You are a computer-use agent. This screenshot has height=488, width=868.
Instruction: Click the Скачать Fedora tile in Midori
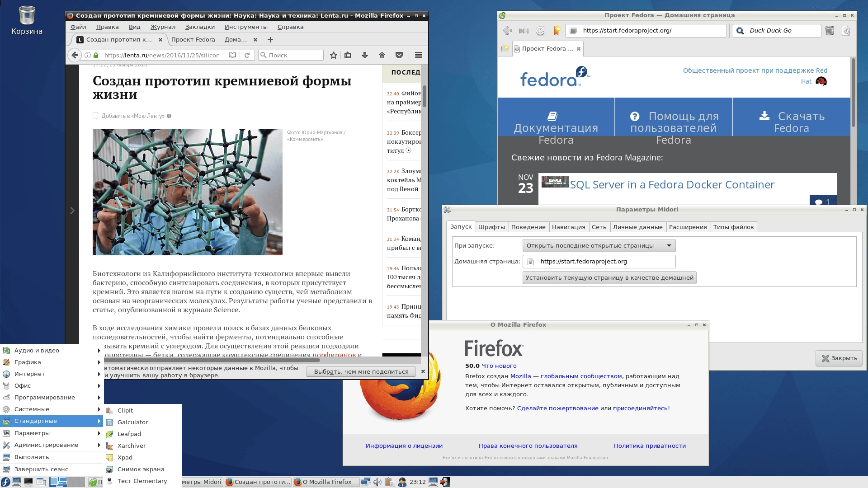click(792, 117)
